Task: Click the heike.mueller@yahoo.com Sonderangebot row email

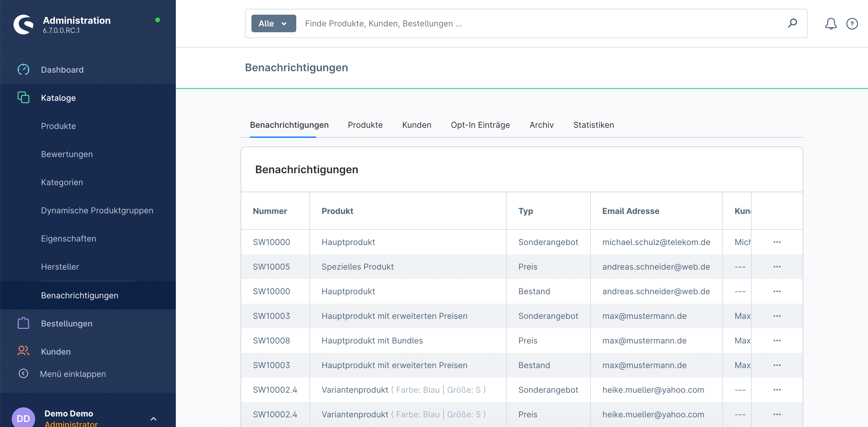Action: click(653, 389)
